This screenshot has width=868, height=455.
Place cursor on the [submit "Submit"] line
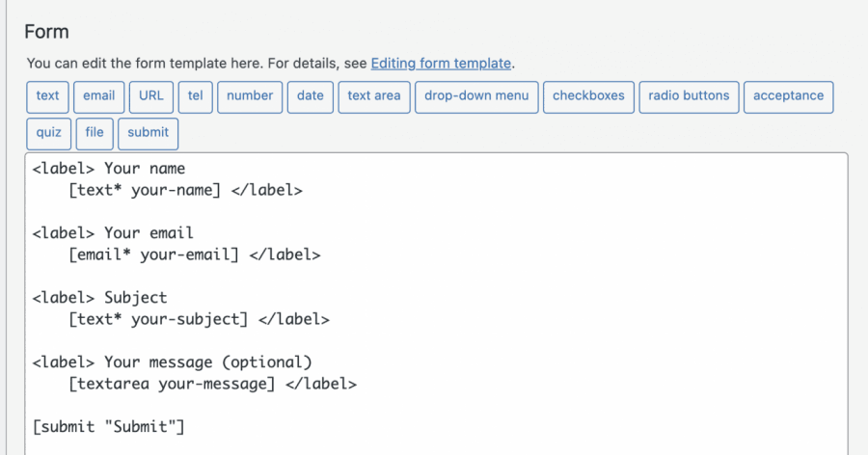click(x=108, y=425)
